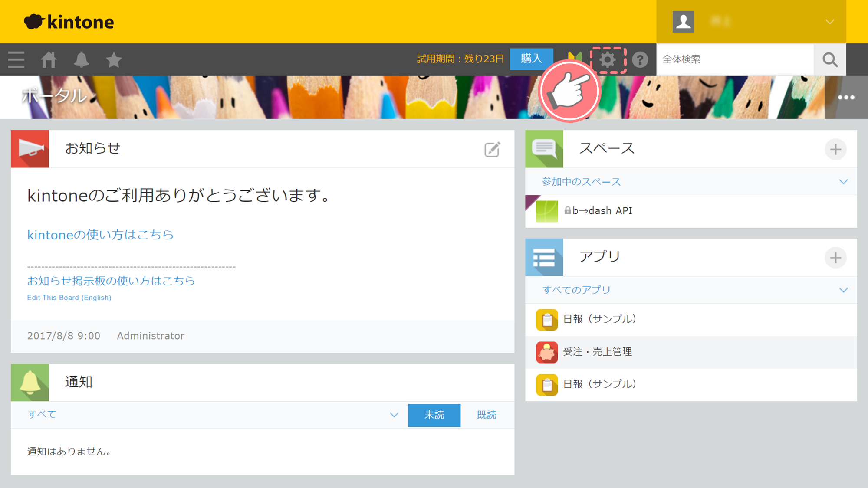The height and width of the screenshot is (488, 868).
Task: Click the スペース speech bubble icon
Action: pyautogui.click(x=544, y=149)
